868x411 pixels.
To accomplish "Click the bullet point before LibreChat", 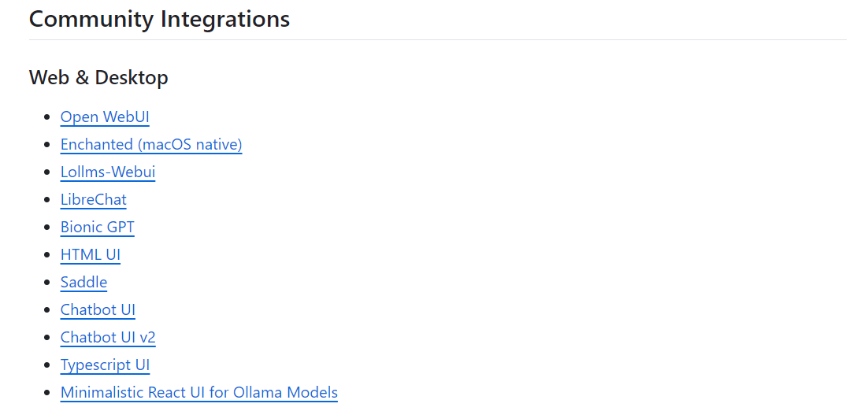I will 46,201.
